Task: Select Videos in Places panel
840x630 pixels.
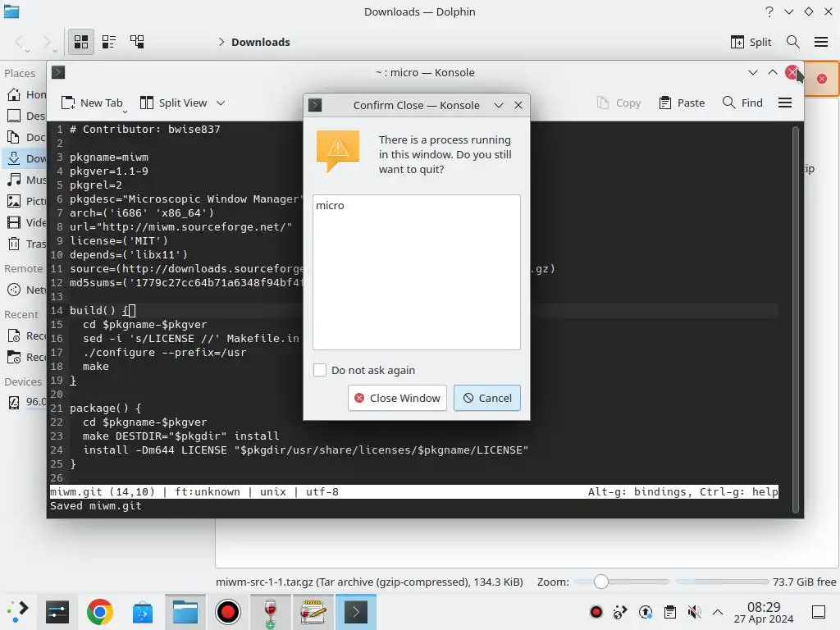Action: [25, 222]
